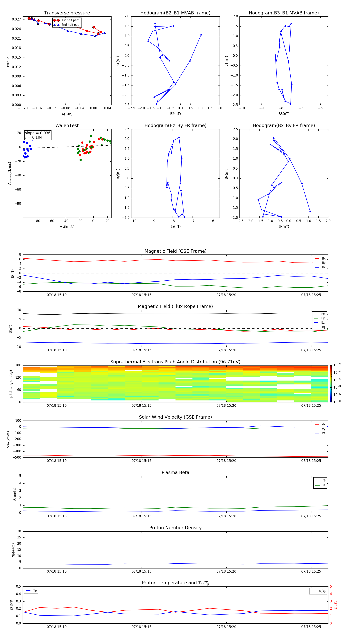This screenshot has height=644, width=351.
Task: Click the 'Pt(nPa)' y-axis label
Action: pyautogui.click(x=8, y=61)
